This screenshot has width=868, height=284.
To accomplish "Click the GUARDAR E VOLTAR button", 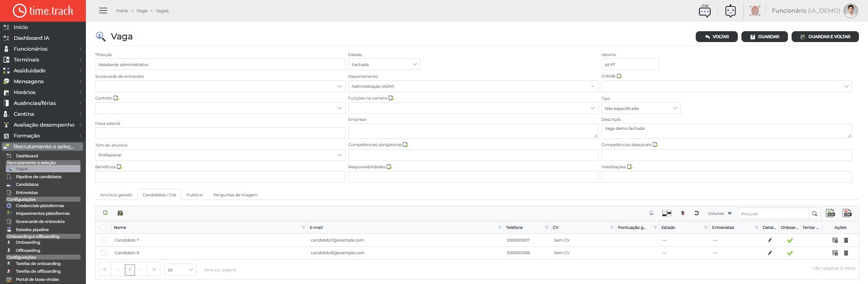I will (x=825, y=37).
